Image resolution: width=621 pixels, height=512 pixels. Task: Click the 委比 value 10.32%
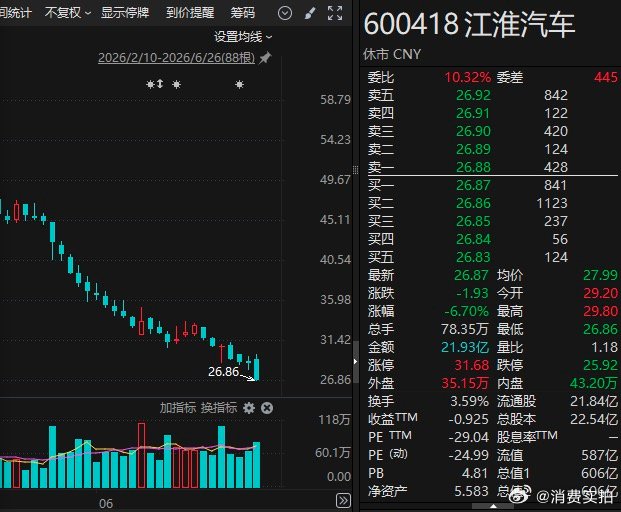click(468, 78)
